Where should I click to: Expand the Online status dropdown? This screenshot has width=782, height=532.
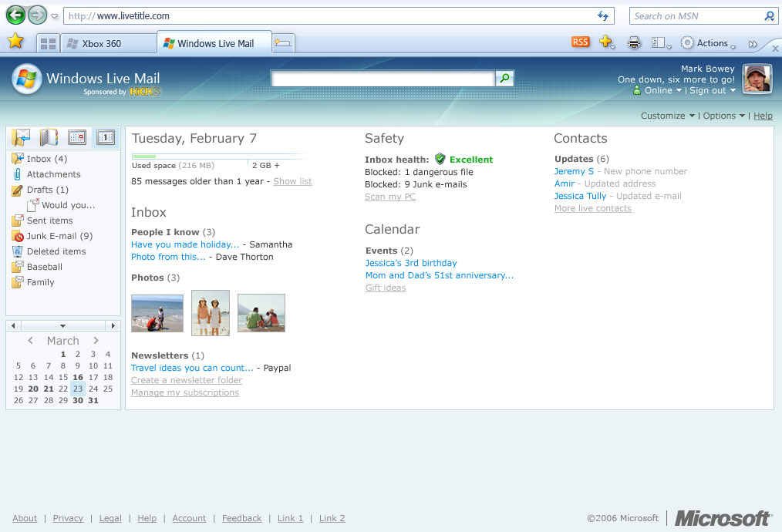663,90
